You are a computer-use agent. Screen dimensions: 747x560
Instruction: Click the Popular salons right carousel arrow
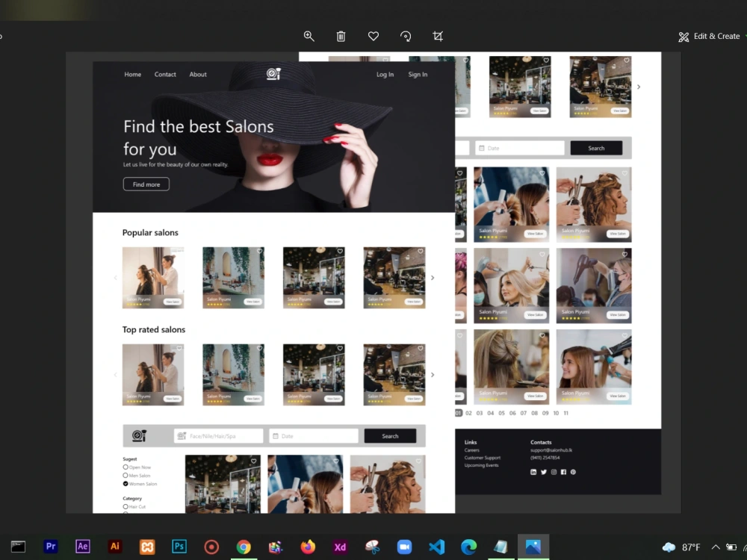(x=433, y=278)
